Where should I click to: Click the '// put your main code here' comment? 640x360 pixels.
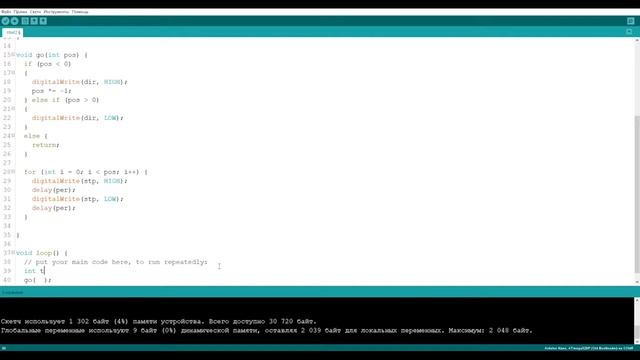116,262
